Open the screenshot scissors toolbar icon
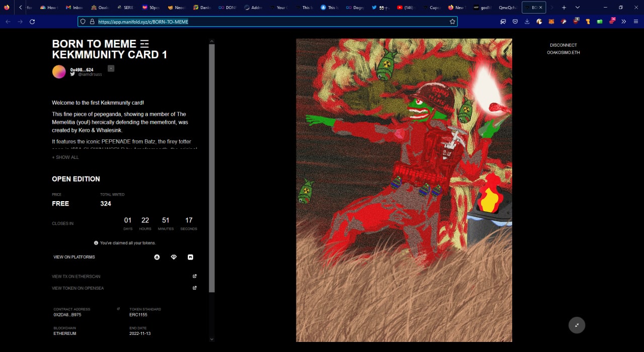Image resolution: width=644 pixels, height=352 pixels. coord(503,22)
